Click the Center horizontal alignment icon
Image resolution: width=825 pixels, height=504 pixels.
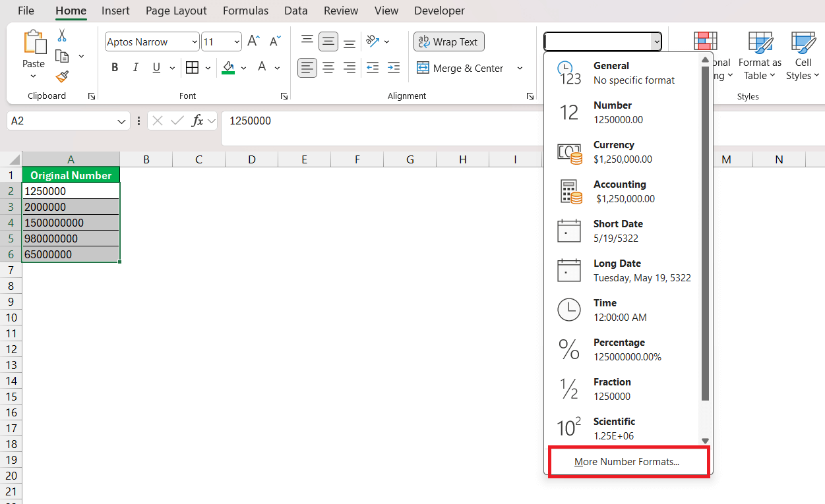pyautogui.click(x=328, y=68)
